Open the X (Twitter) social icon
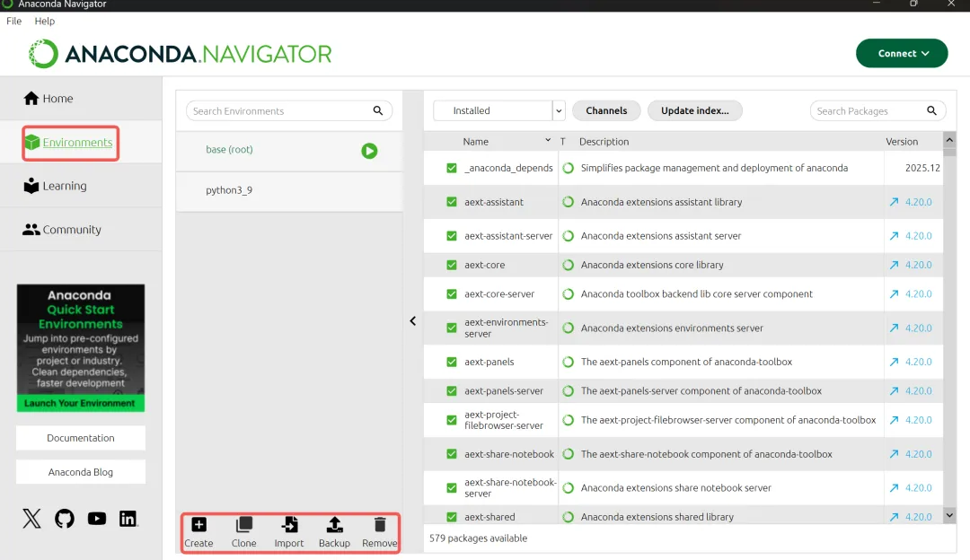Image resolution: width=970 pixels, height=560 pixels. point(31,518)
